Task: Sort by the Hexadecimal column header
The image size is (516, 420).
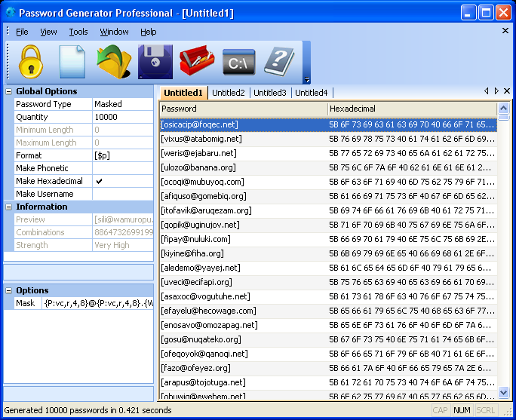Action: click(x=413, y=109)
